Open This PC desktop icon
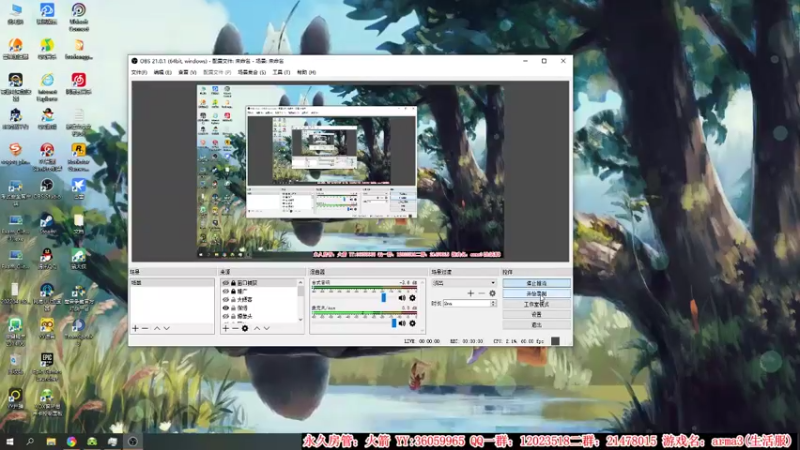The width and height of the screenshot is (800, 450). tap(15, 14)
